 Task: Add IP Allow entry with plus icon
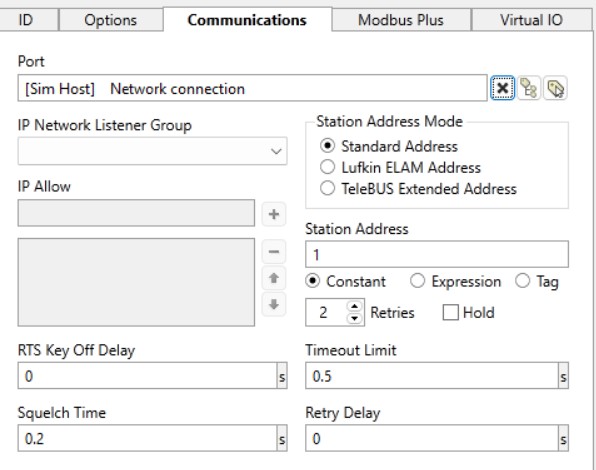click(x=274, y=214)
